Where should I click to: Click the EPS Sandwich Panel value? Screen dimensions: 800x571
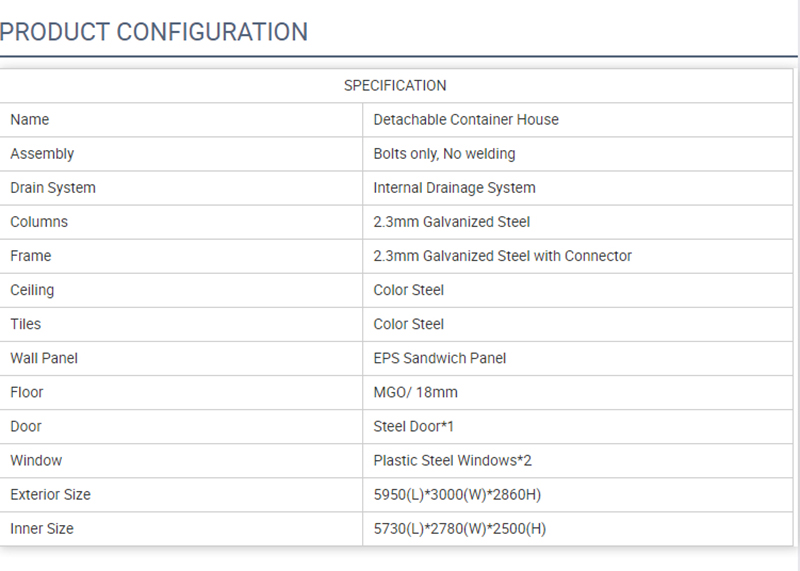440,358
